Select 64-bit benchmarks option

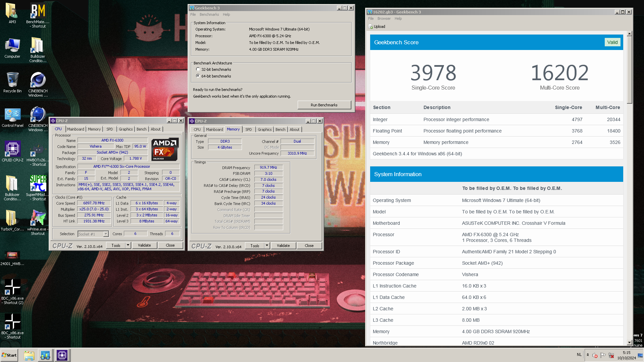pyautogui.click(x=214, y=76)
